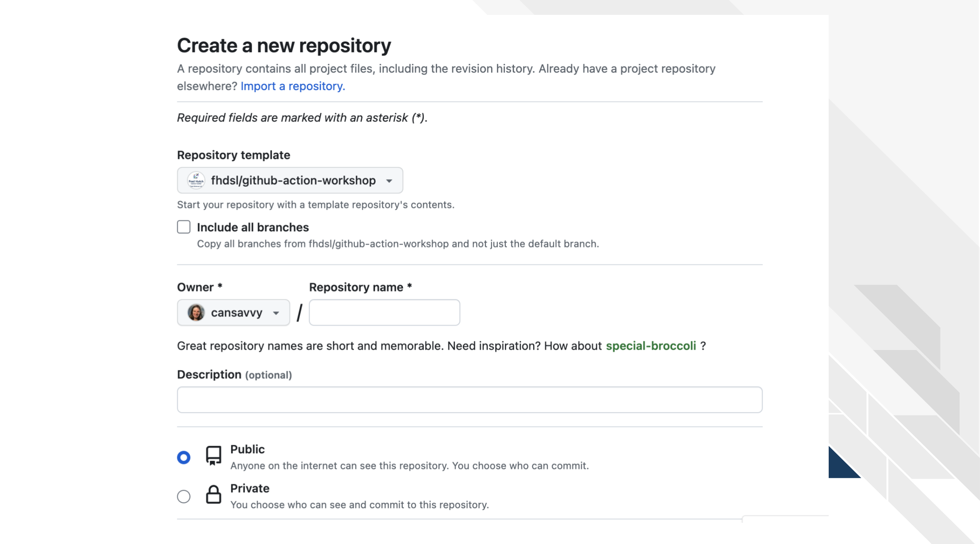Click 'You choose who can see and commit' text
Image resolution: width=980 pixels, height=544 pixels.
pyautogui.click(x=359, y=505)
